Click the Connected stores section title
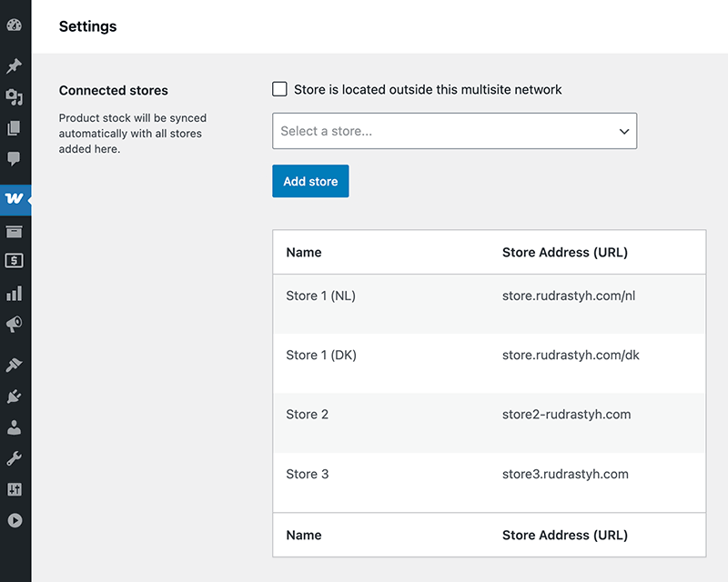The image size is (728, 582). (x=113, y=90)
